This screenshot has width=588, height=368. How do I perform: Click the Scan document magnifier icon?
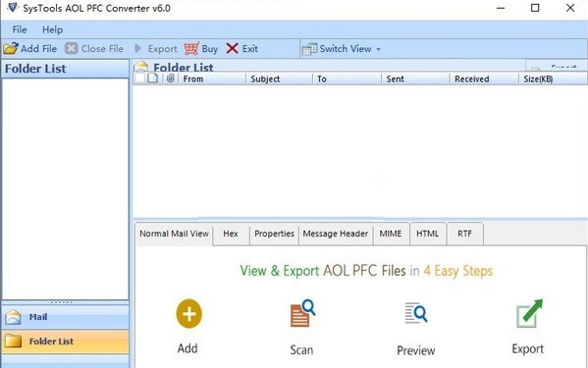coord(302,313)
